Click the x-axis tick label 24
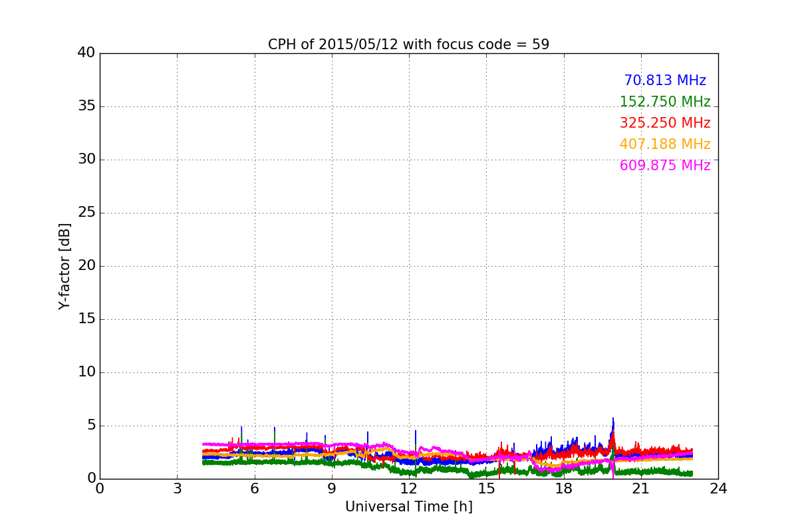798x532 pixels. pyautogui.click(x=718, y=488)
